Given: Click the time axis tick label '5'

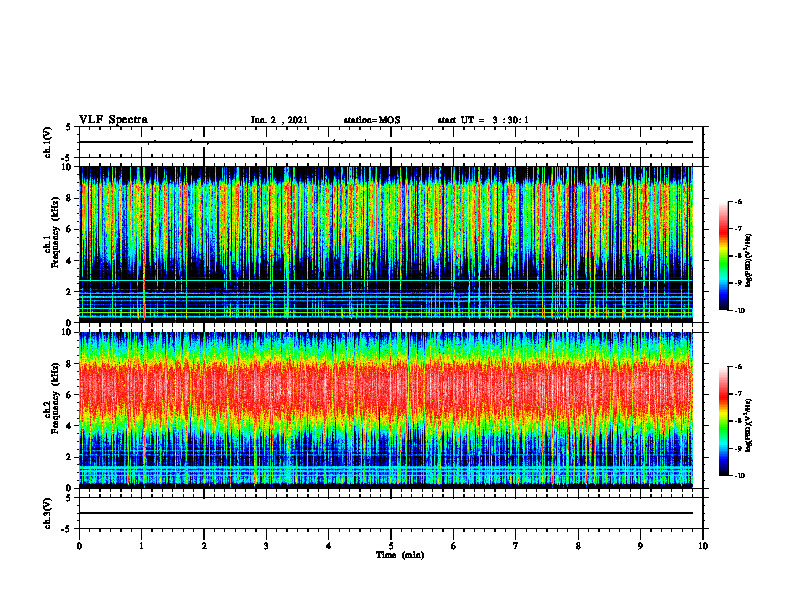Looking at the screenshot, I should click(391, 546).
